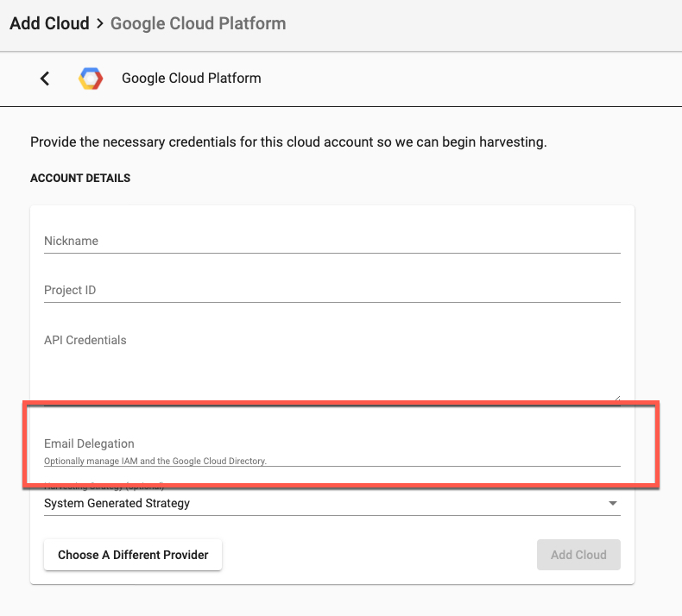The width and height of the screenshot is (682, 616).
Task: Click the Google Cloud Platform header title
Action: click(x=191, y=79)
